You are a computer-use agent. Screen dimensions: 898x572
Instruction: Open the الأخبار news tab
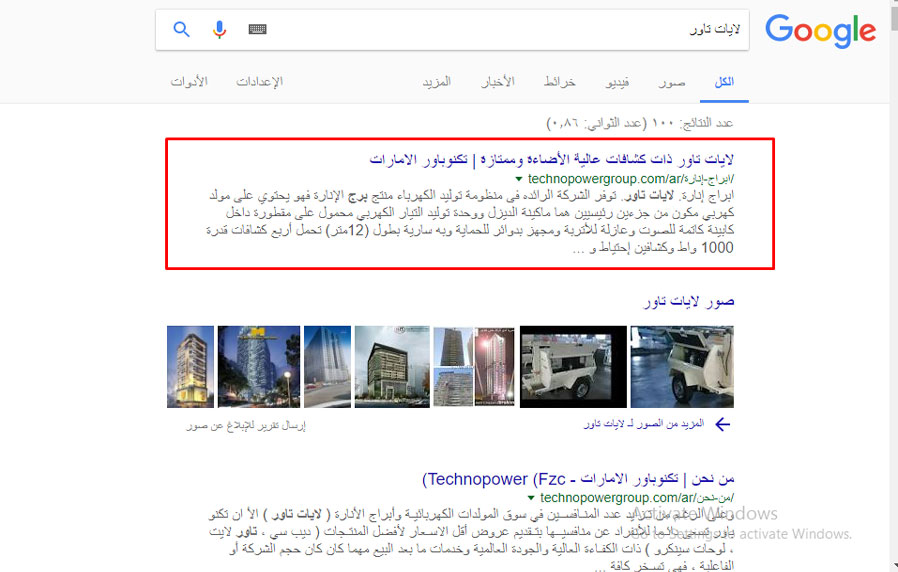coord(498,82)
